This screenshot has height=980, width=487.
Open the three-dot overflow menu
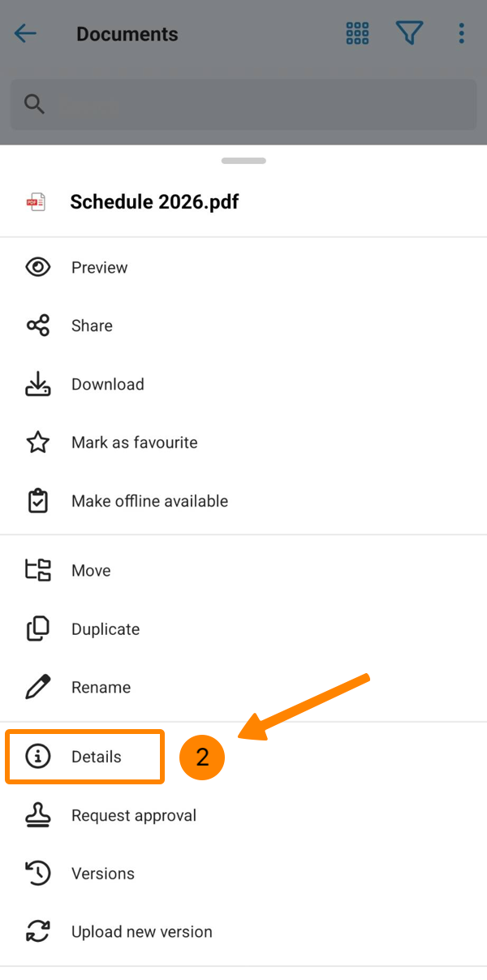click(461, 33)
